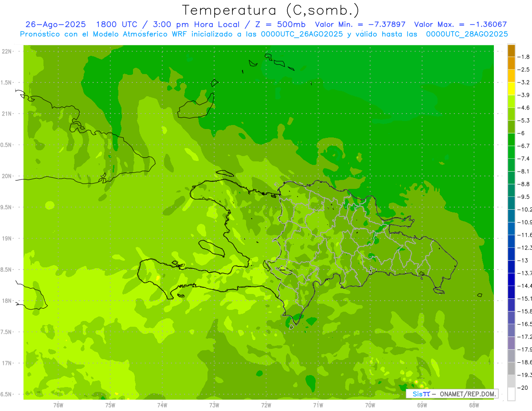Click the "-3.2" colorbar value
Screen dimensions: 532x411
click(524, 82)
